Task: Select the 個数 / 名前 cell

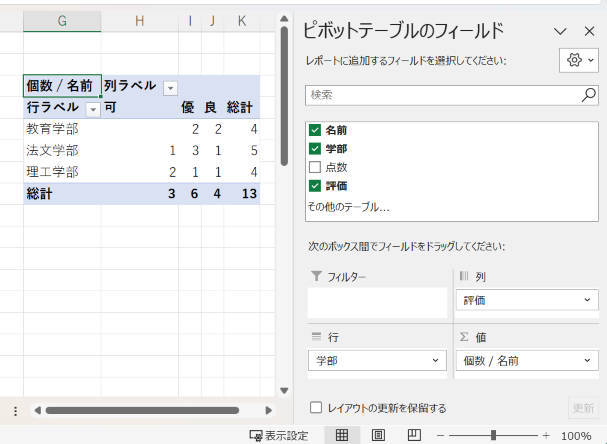Action: [62, 86]
